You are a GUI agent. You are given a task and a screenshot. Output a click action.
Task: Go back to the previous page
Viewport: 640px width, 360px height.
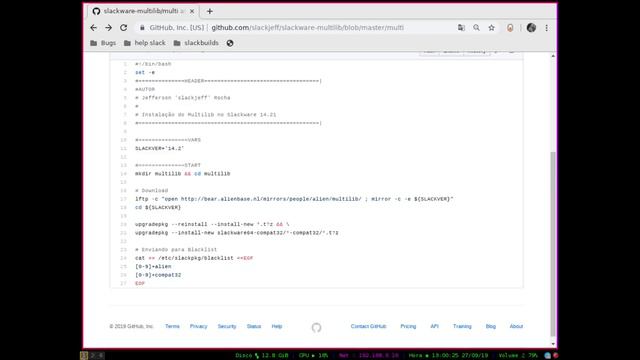pyautogui.click(x=93, y=28)
